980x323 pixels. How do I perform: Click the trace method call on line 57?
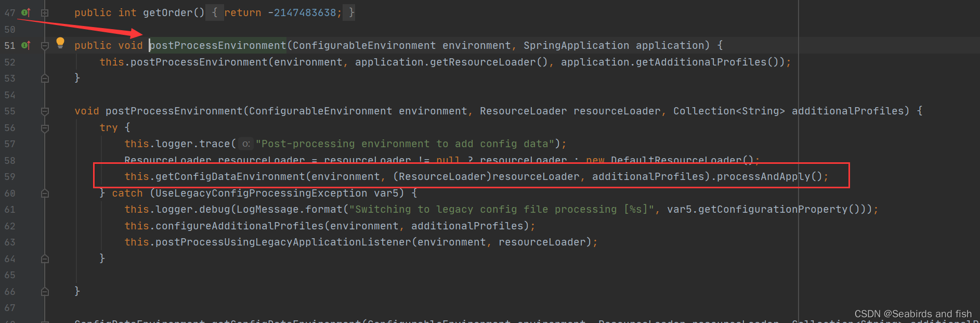(x=215, y=144)
